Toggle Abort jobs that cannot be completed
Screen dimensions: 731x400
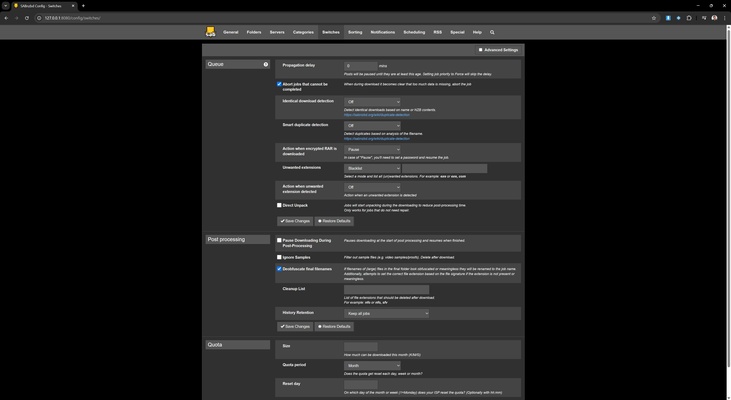click(x=279, y=84)
